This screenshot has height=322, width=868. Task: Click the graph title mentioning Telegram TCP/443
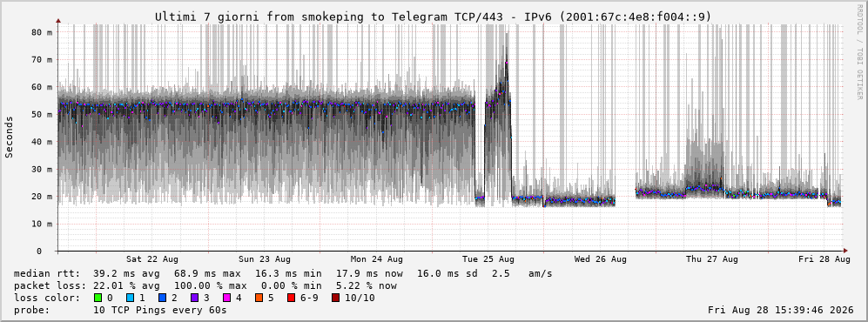(433, 17)
